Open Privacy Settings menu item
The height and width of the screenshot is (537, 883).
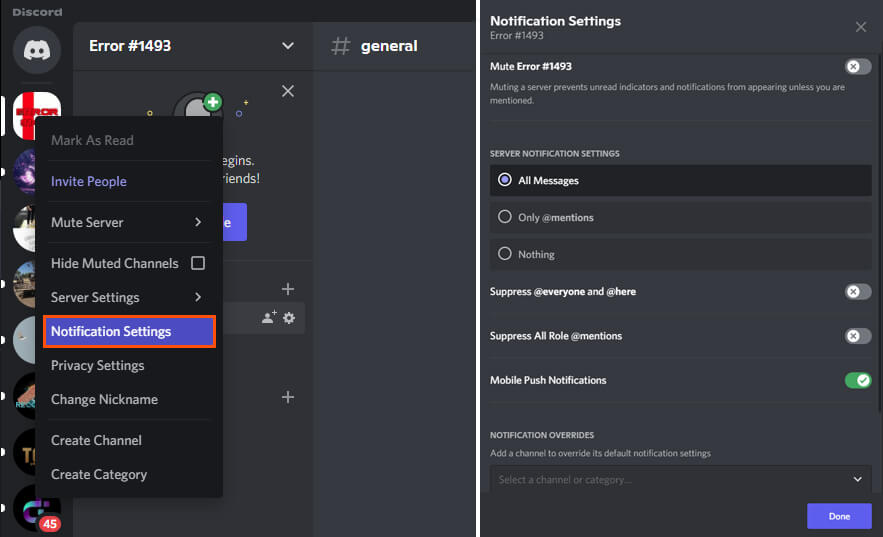click(97, 365)
